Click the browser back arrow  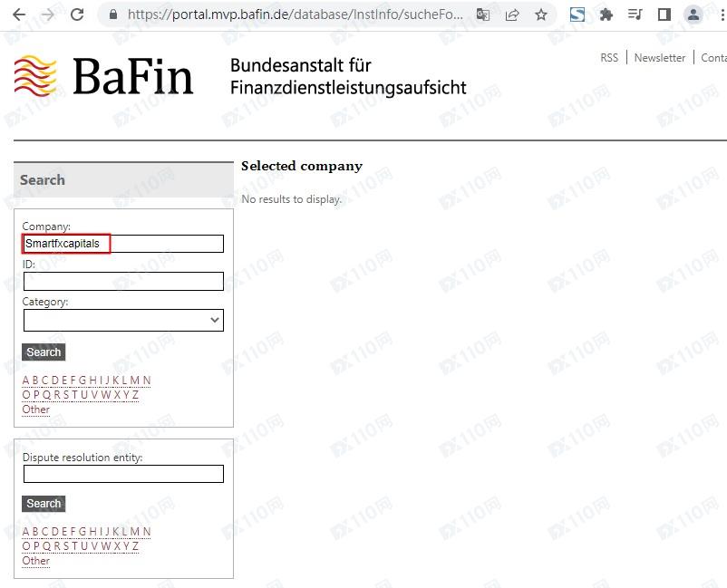pyautogui.click(x=18, y=14)
